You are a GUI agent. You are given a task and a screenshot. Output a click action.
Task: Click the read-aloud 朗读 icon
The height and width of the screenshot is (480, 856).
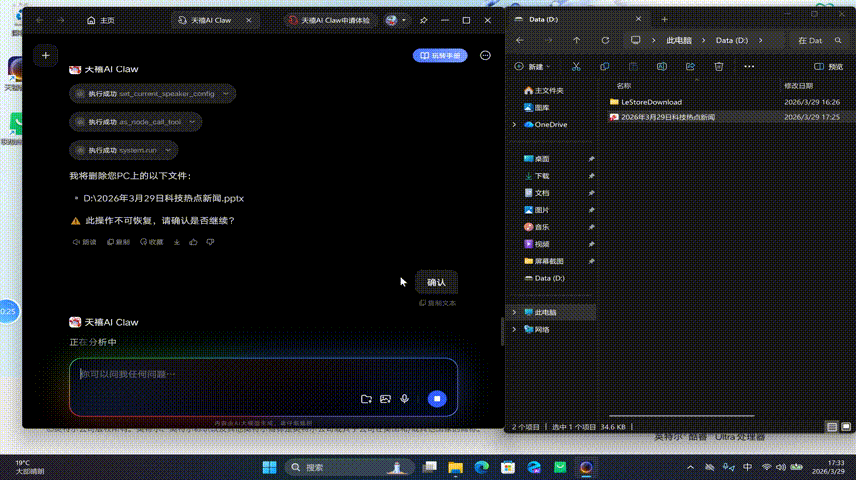coord(85,242)
